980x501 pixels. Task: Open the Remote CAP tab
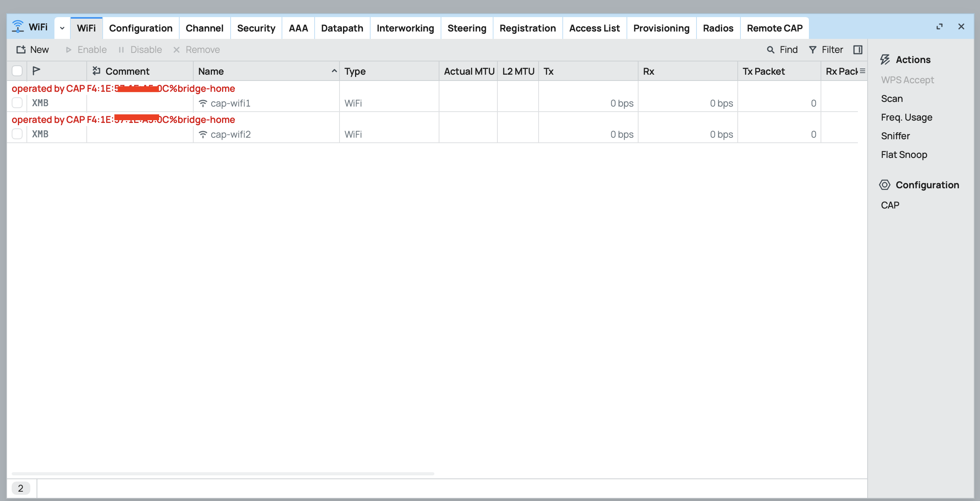click(x=774, y=28)
